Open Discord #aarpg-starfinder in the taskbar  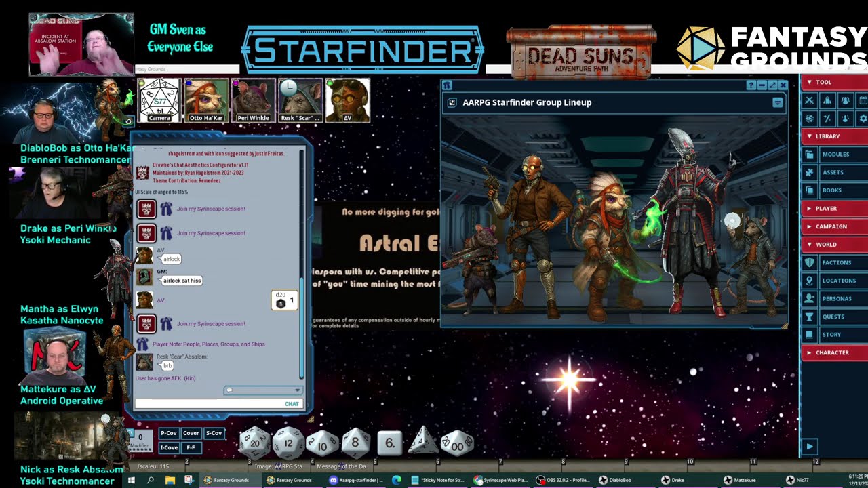(355, 480)
